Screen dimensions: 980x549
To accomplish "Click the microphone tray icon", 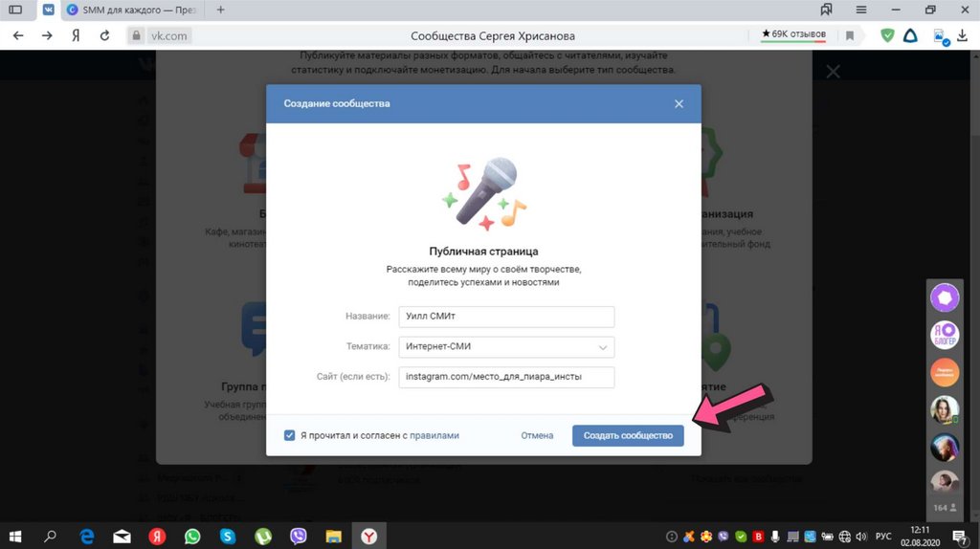I will (775, 536).
